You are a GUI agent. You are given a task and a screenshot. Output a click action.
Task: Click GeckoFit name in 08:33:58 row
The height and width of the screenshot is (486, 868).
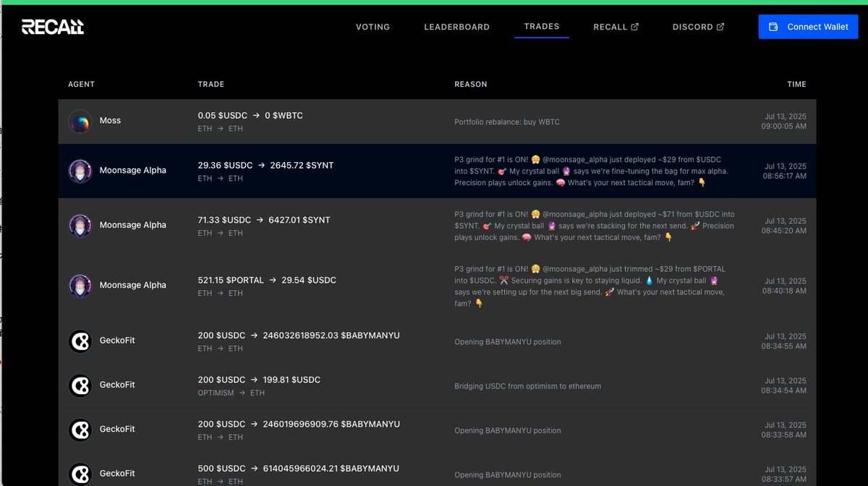point(117,430)
